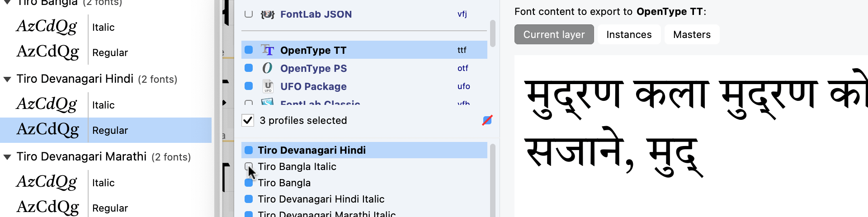This screenshot has height=217, width=868.
Task: Uncheck the UFO Package profile checkbox
Action: 249,86
